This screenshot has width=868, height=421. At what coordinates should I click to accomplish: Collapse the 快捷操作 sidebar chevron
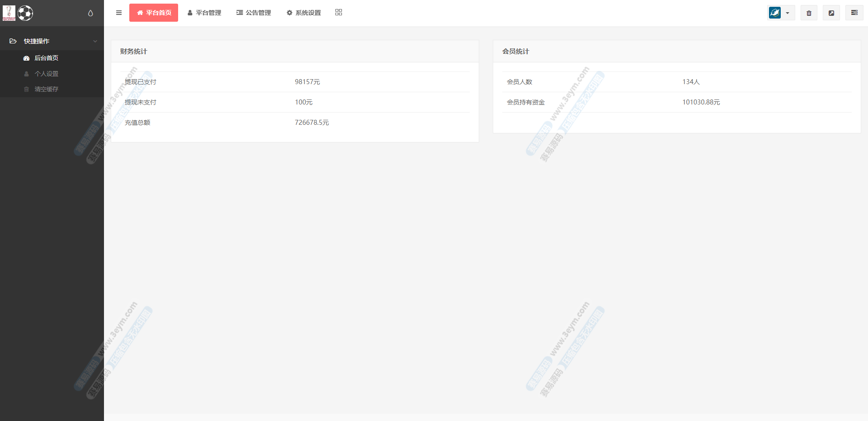[x=95, y=41]
